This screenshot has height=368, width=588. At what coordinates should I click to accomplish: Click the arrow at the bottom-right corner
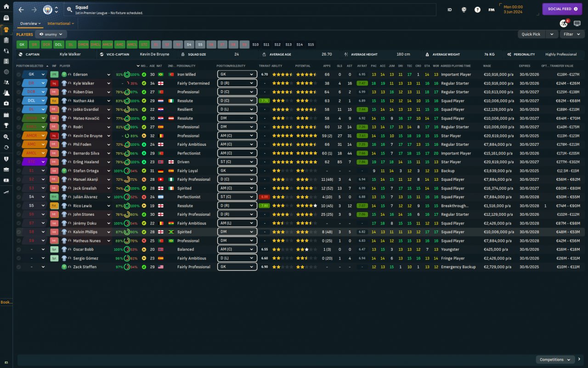coord(580,359)
